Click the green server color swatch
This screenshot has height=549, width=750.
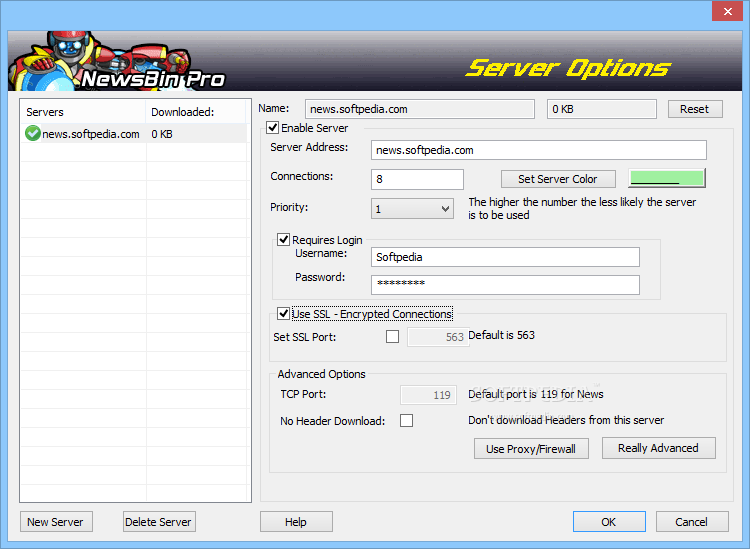(x=667, y=178)
